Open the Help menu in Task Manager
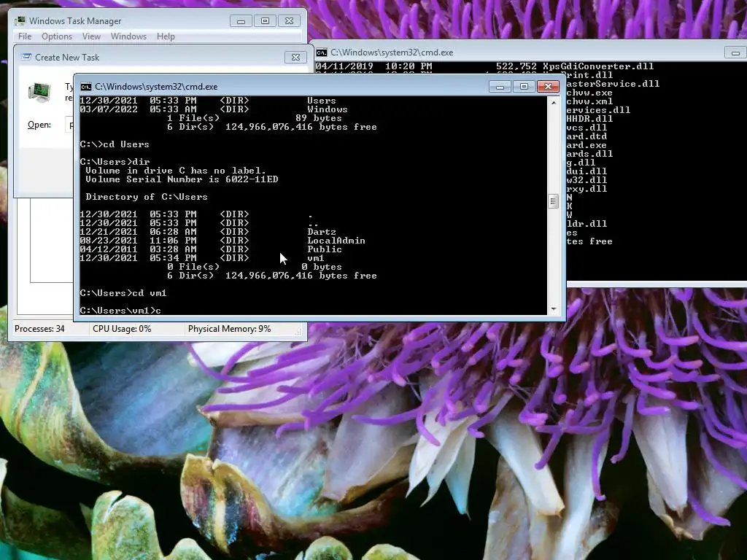This screenshot has width=747, height=560. coord(166,36)
